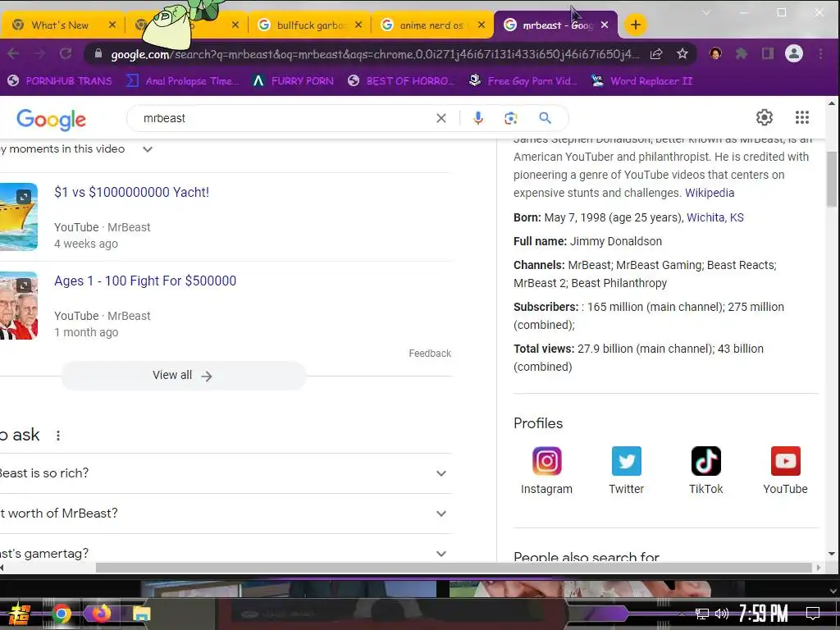840x630 pixels.
Task: Launch Firefox from the taskbar
Action: pos(101,613)
